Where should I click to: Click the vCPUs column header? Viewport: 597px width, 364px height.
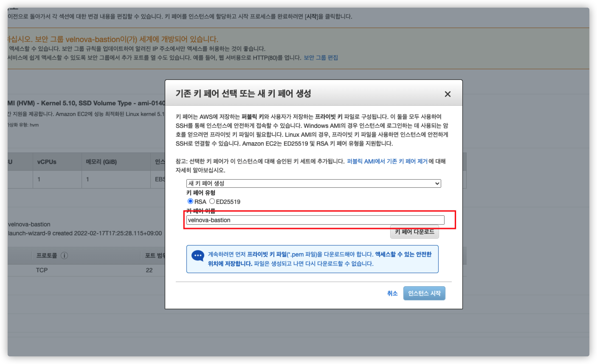click(47, 162)
